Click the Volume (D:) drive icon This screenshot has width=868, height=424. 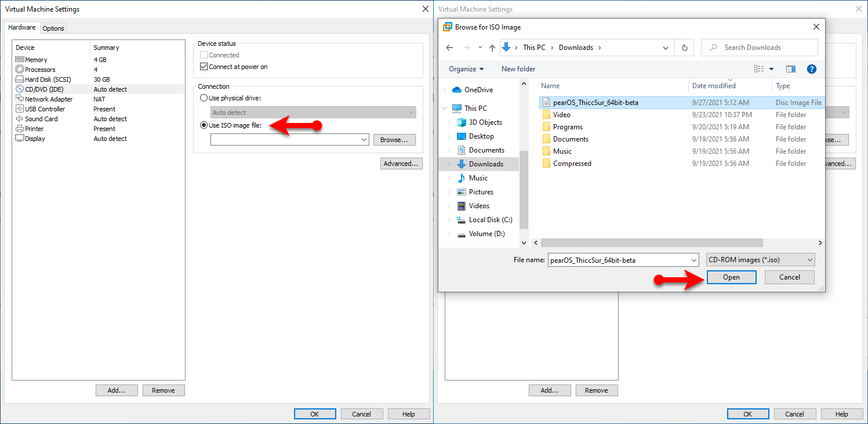click(462, 234)
